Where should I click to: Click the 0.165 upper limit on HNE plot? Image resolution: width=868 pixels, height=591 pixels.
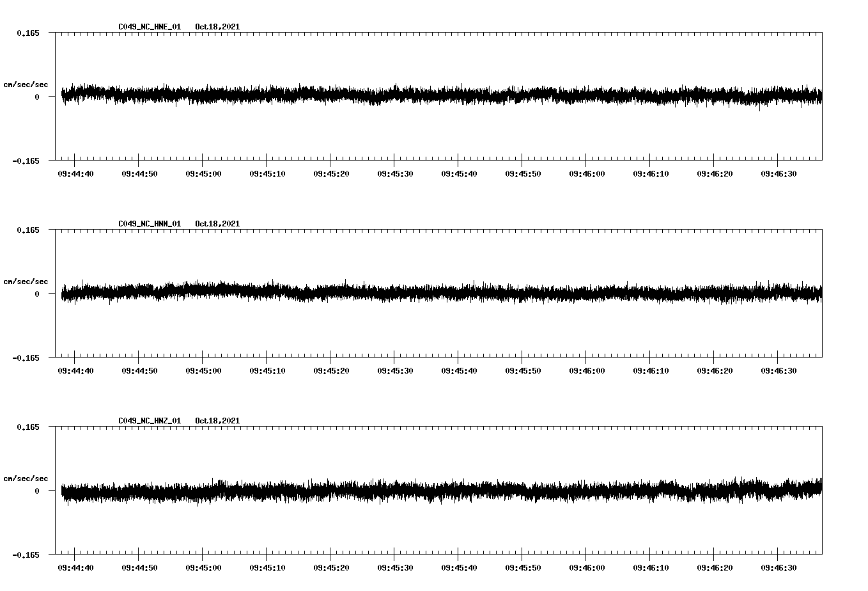click(x=28, y=33)
